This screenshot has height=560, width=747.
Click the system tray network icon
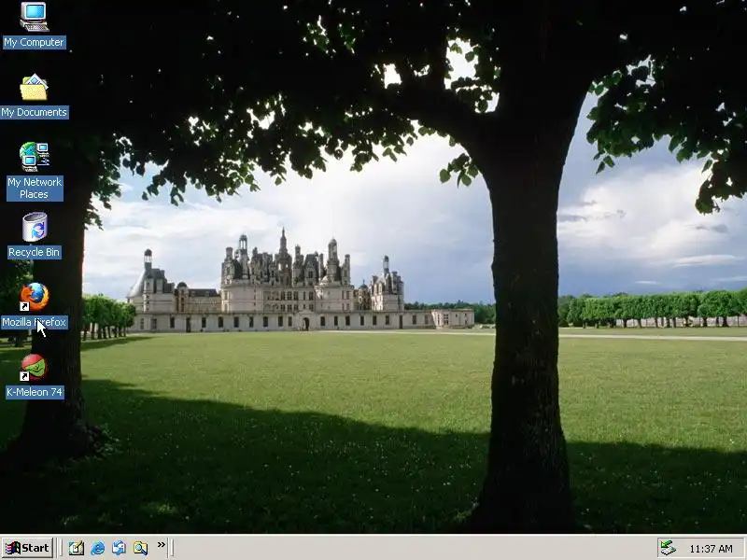pos(668,548)
